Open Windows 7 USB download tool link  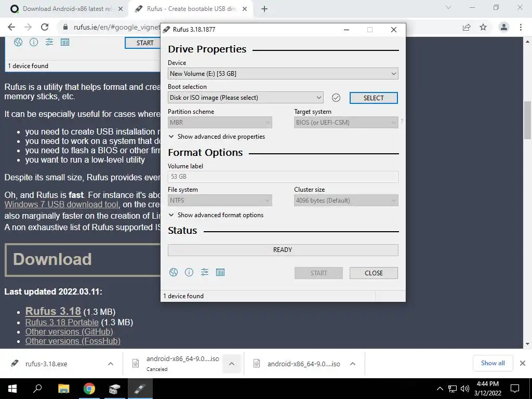coord(61,204)
